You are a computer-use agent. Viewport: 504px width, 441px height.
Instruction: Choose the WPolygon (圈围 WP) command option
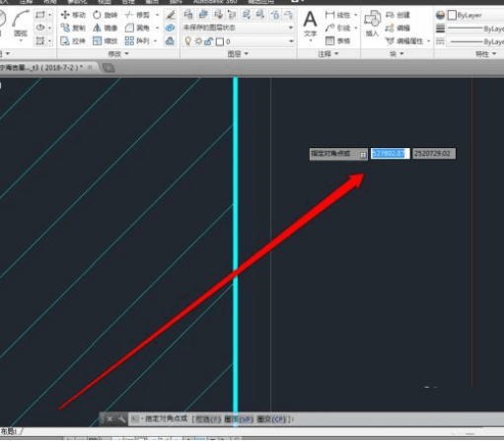point(239,419)
